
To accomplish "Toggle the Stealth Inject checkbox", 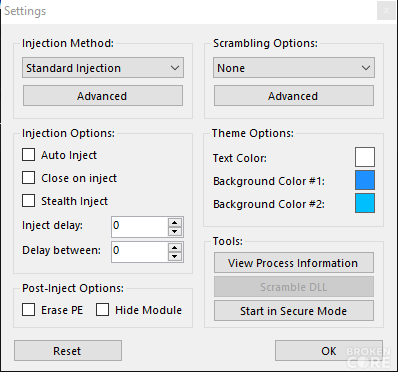I will [x=28, y=201].
